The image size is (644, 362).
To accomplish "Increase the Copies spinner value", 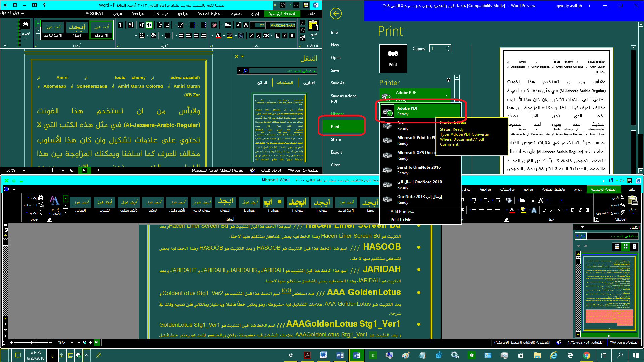I will 448,47.
